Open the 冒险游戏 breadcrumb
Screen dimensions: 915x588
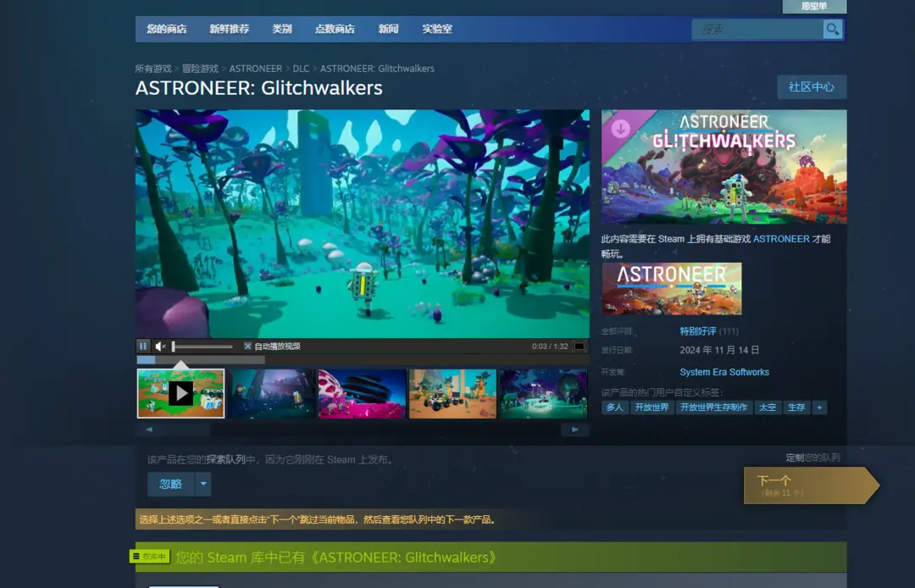pos(200,69)
